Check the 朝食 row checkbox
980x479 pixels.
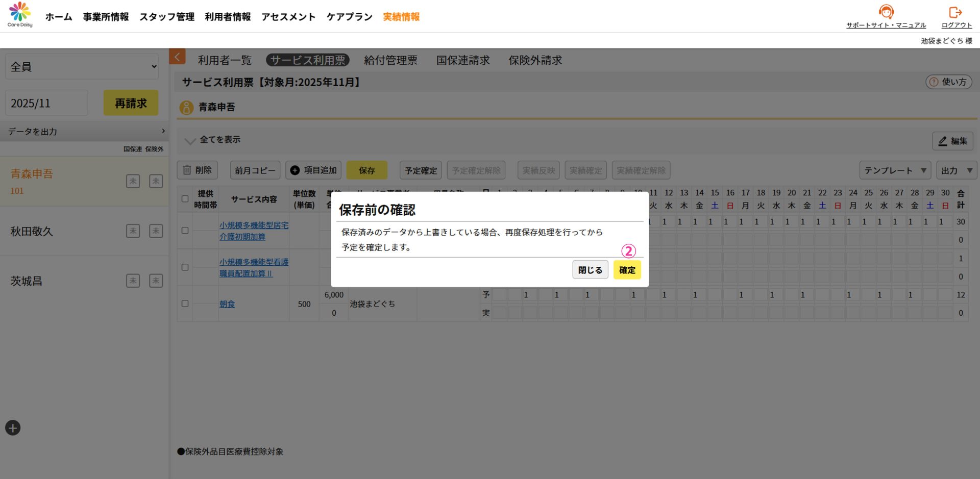185,304
